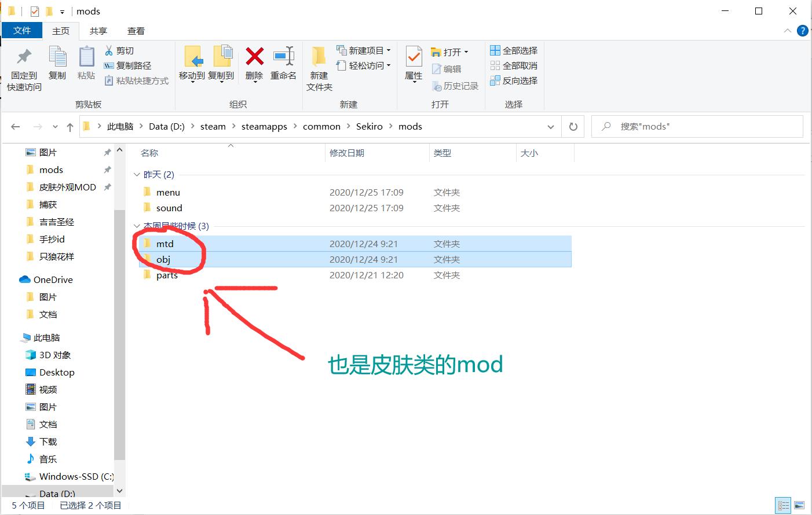The image size is (812, 515).
Task: Collapse the 昨天 (2) file group
Action: pos(137,175)
